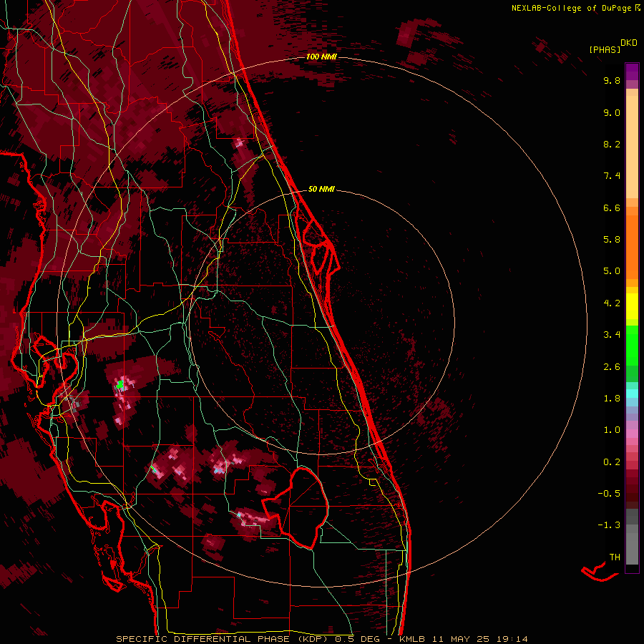Click the -1.3 legend value
Screen dimensions: 644x644
tap(609, 525)
